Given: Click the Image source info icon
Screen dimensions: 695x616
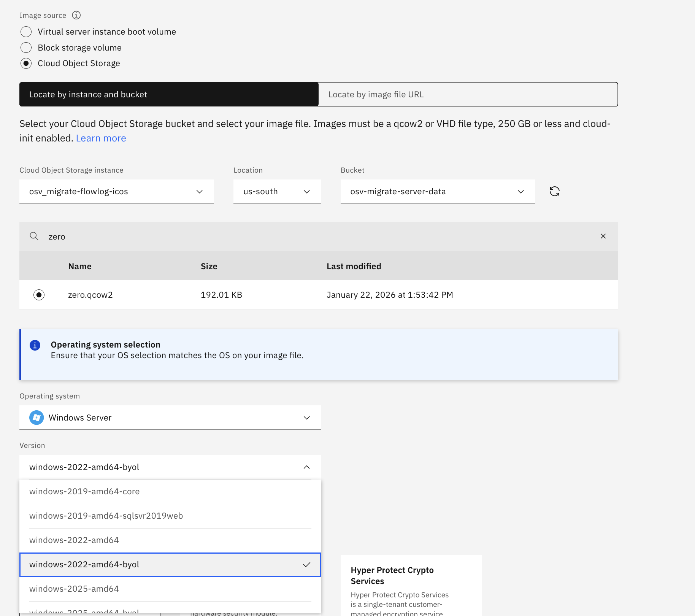Looking at the screenshot, I should (x=76, y=15).
